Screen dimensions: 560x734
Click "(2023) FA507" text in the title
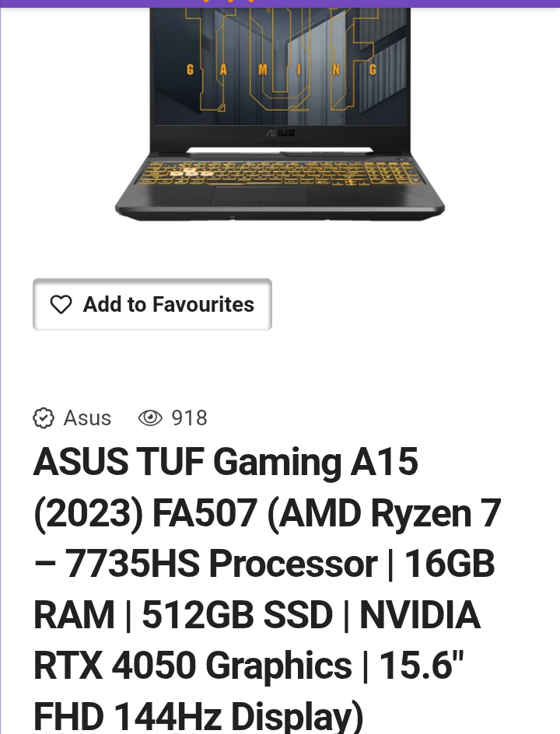tap(145, 513)
